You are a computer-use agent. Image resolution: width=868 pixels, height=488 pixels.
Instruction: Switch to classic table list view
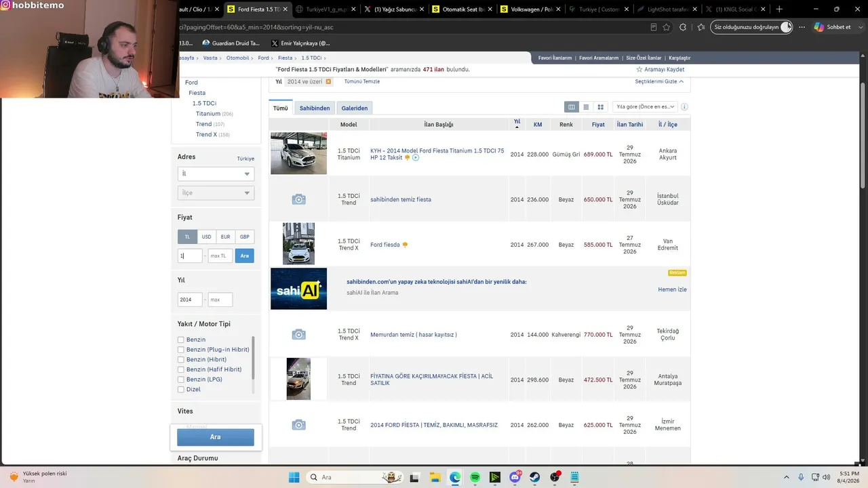572,107
